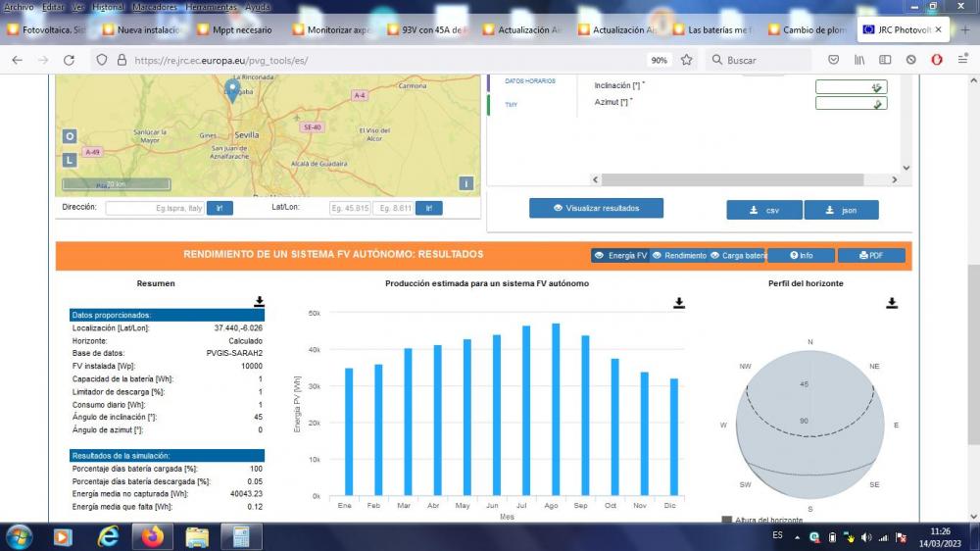Click the map info 'i' button
The image size is (980, 551).
[465, 183]
